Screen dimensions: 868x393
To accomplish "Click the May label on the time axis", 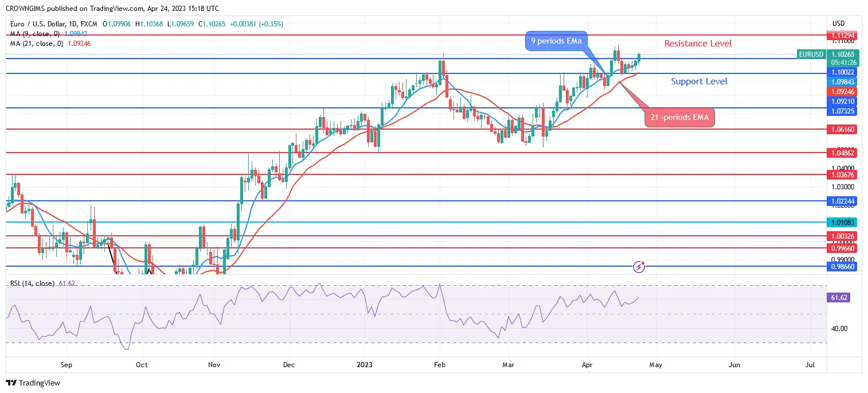I will point(656,364).
